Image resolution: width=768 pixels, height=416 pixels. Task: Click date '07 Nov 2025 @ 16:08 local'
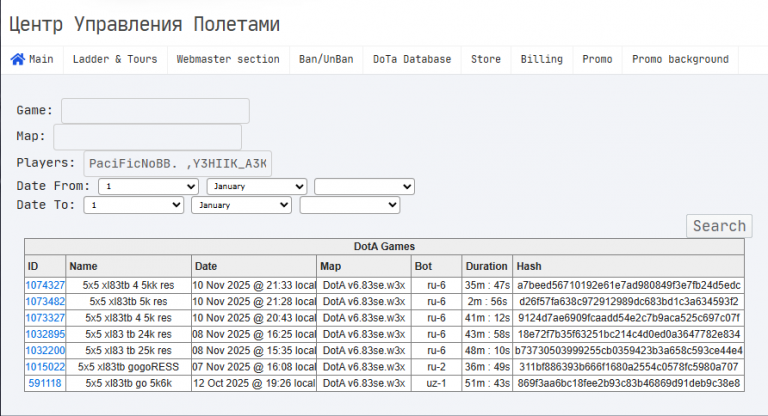point(254,367)
